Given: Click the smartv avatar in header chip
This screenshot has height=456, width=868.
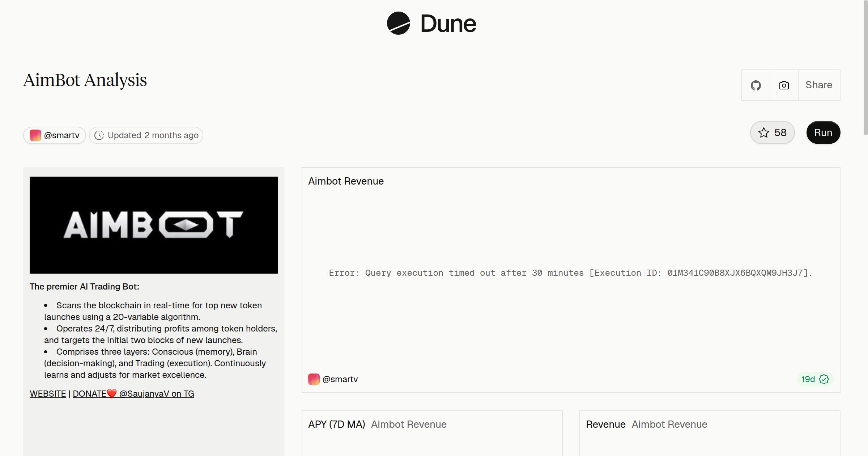Looking at the screenshot, I should 35,135.
